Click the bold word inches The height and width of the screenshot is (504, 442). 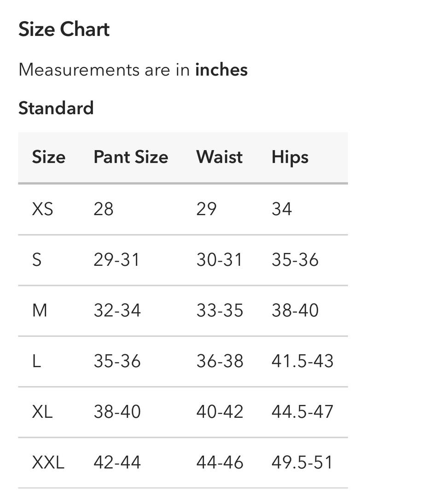point(221,70)
